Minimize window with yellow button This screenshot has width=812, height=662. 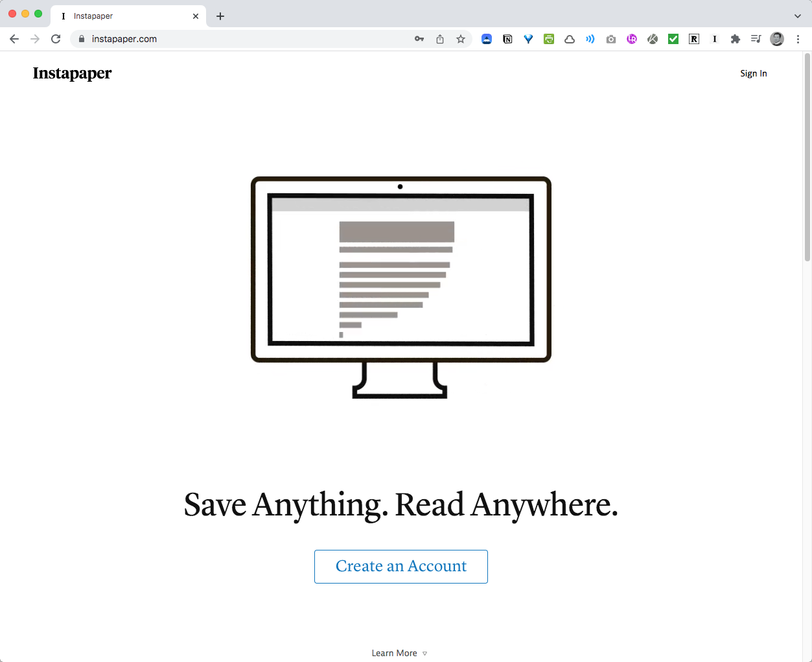(x=25, y=14)
